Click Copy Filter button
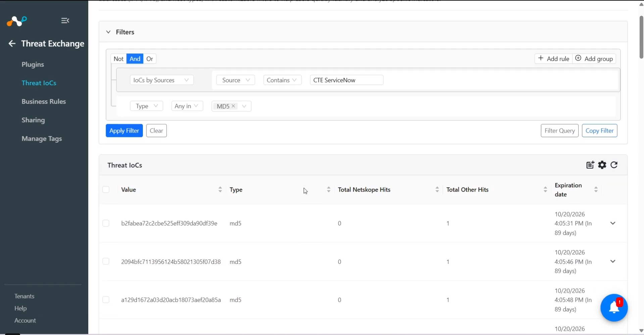Viewport: 644px width, 335px height. coord(599,131)
